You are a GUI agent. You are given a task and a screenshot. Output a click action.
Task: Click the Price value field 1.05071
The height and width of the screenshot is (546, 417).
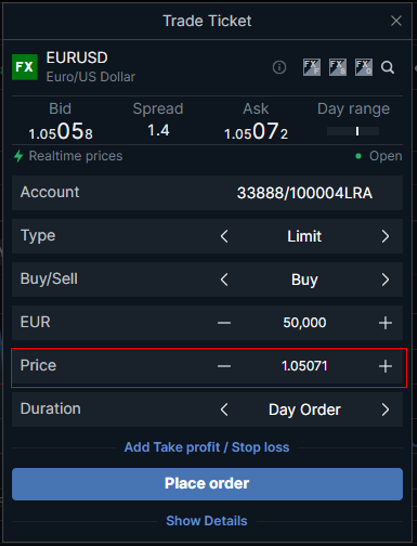tap(305, 366)
